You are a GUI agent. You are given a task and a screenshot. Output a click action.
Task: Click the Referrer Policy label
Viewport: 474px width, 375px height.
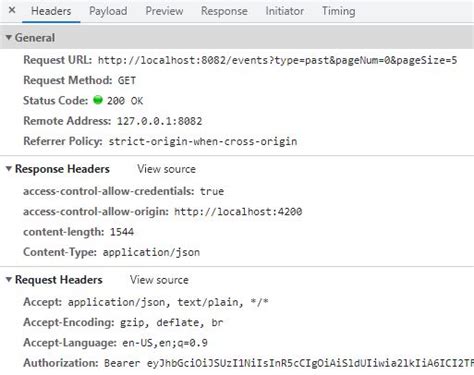(x=63, y=141)
